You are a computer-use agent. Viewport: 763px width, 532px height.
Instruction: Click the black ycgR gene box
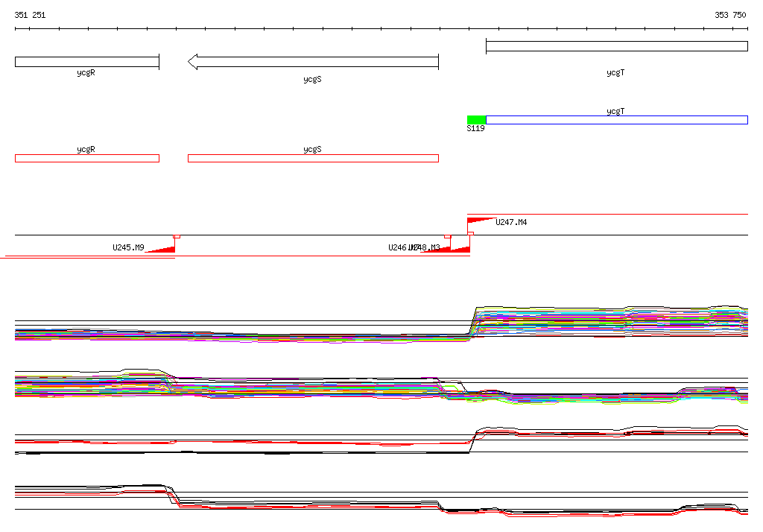coord(87,62)
